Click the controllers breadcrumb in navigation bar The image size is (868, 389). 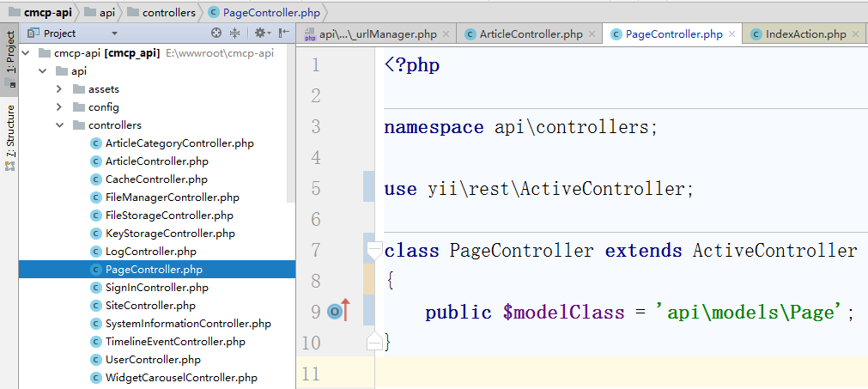coord(168,12)
